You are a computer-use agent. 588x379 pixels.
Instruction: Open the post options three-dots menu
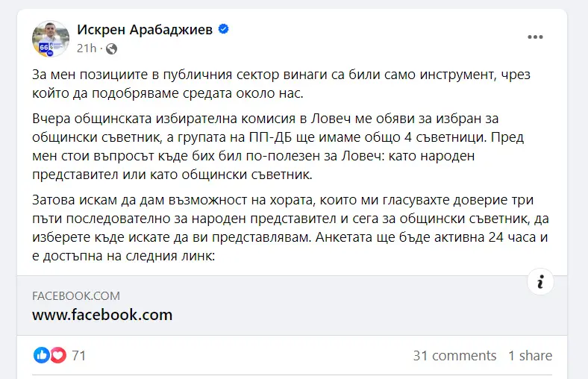(x=536, y=37)
